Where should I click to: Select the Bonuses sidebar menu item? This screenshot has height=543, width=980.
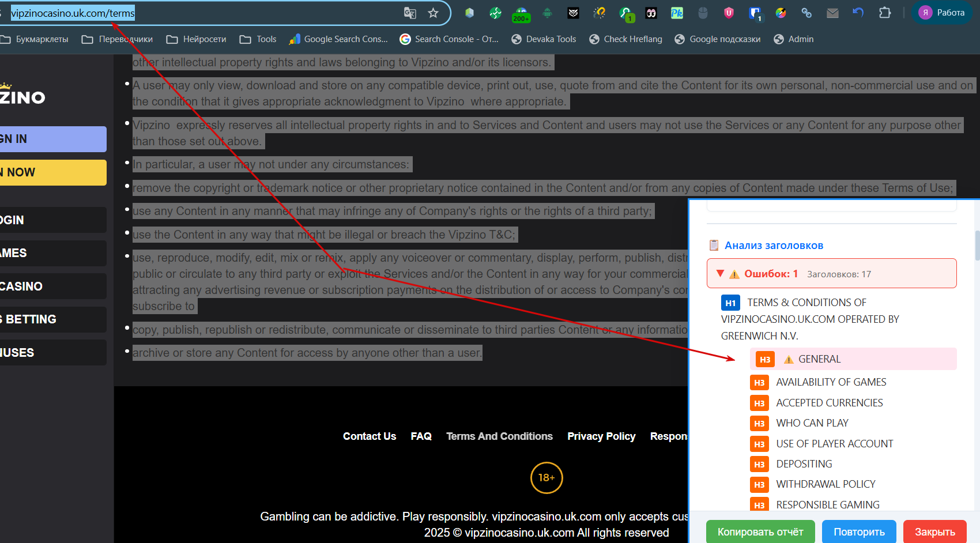point(53,353)
